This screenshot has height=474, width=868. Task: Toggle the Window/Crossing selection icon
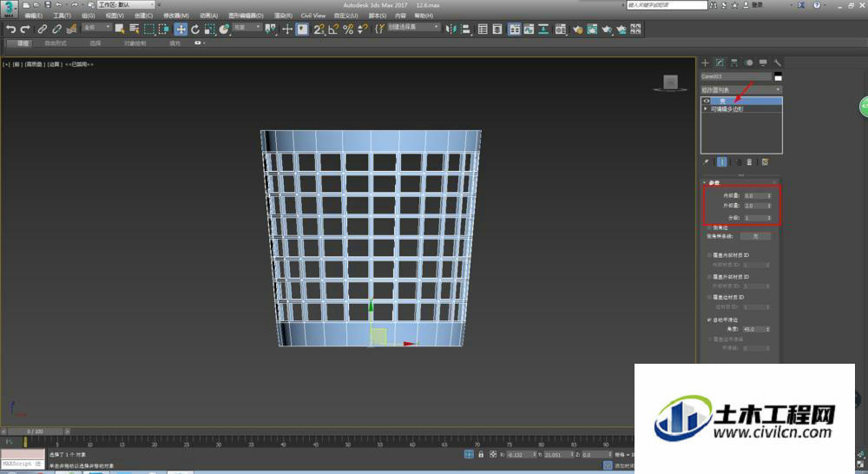(x=164, y=30)
